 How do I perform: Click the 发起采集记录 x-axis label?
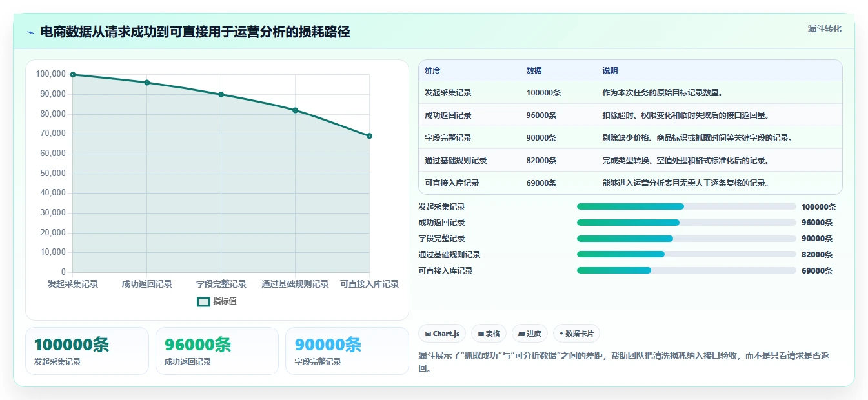click(x=73, y=284)
